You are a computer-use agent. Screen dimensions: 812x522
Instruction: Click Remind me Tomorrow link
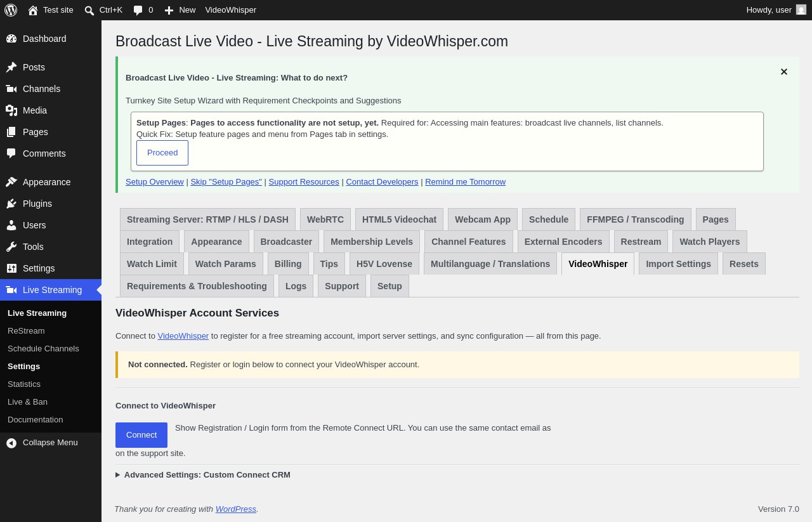(466, 182)
